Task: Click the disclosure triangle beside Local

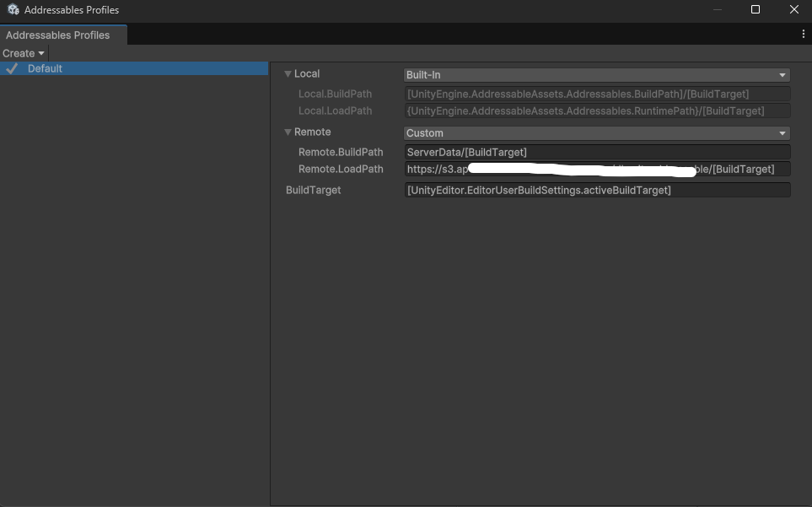Action: tap(288, 73)
